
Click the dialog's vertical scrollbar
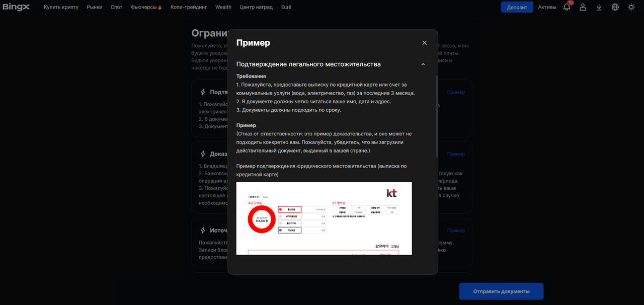coord(436,116)
